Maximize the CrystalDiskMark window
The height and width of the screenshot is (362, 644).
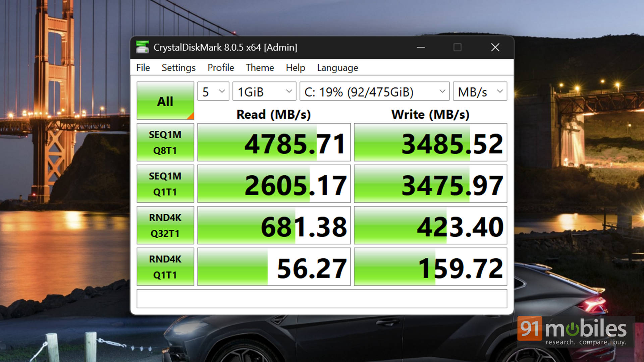click(x=458, y=47)
